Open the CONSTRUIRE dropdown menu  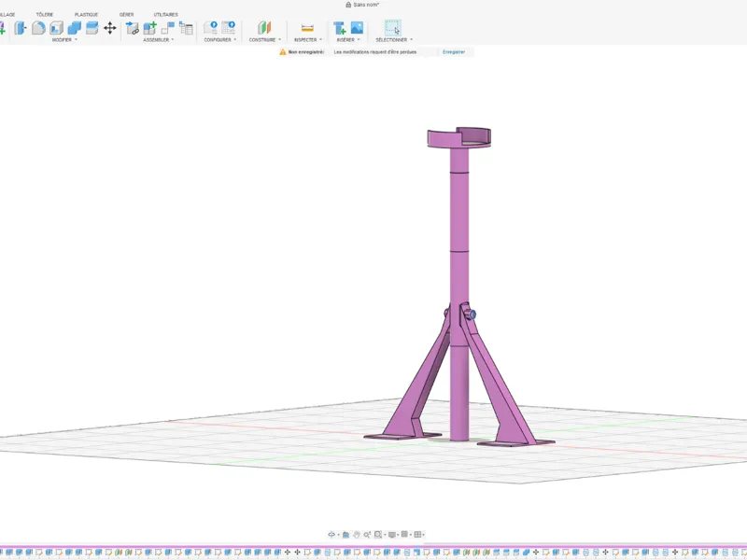(265, 40)
